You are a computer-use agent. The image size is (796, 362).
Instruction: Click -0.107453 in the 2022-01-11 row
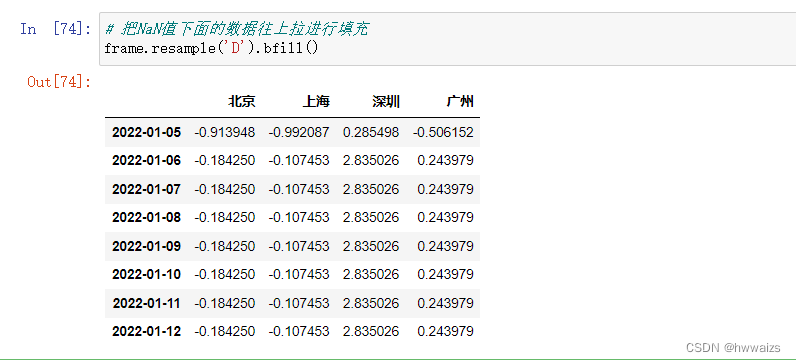pos(299,303)
